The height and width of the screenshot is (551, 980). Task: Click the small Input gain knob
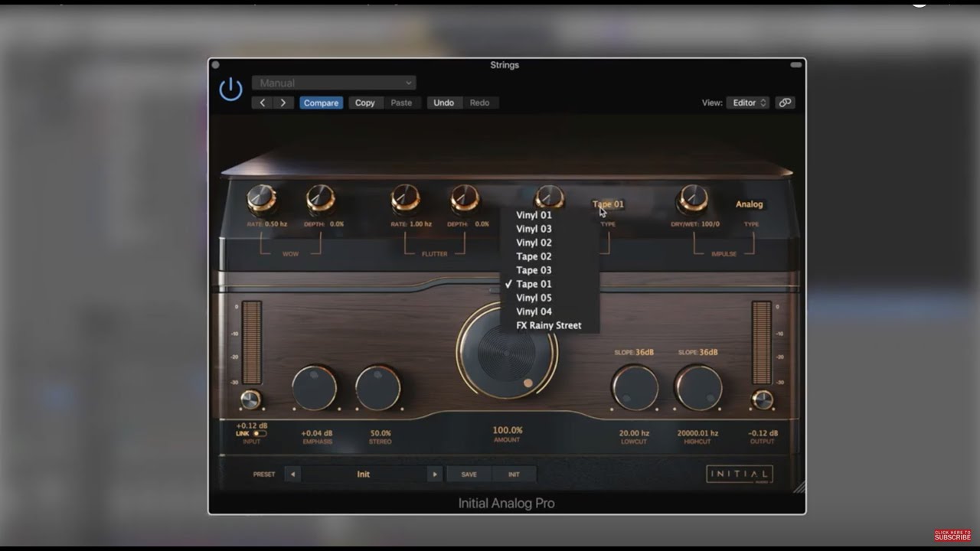251,399
